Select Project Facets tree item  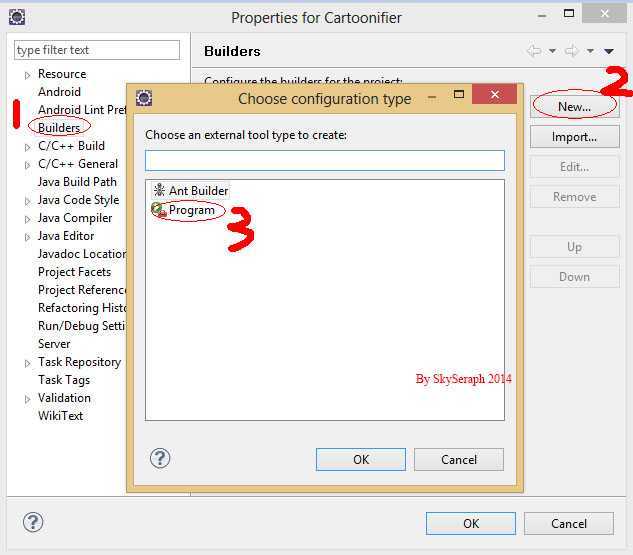[x=74, y=272]
